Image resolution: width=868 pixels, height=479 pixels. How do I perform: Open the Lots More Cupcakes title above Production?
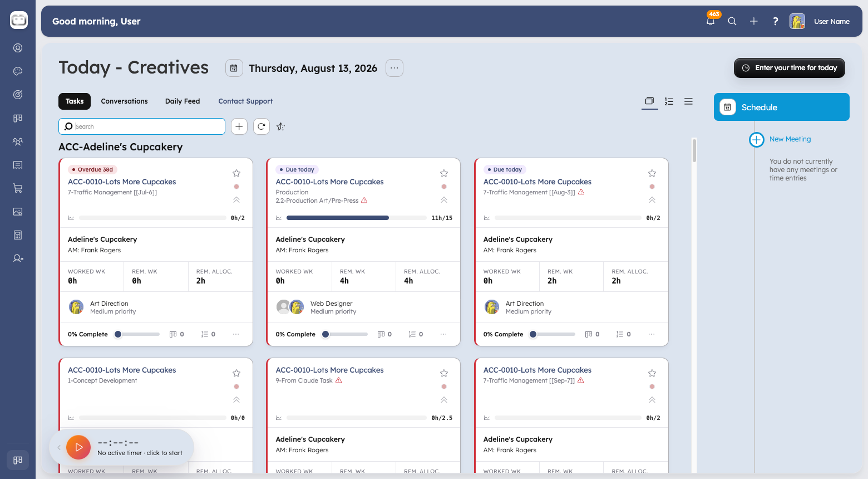tap(330, 182)
